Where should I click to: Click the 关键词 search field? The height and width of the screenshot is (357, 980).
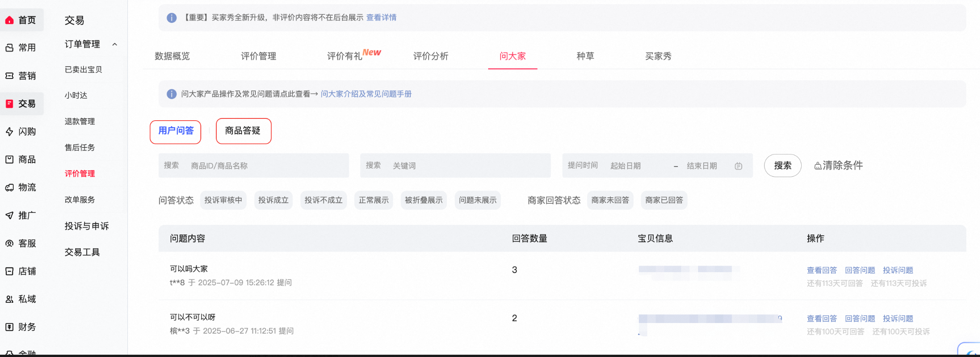coord(455,166)
